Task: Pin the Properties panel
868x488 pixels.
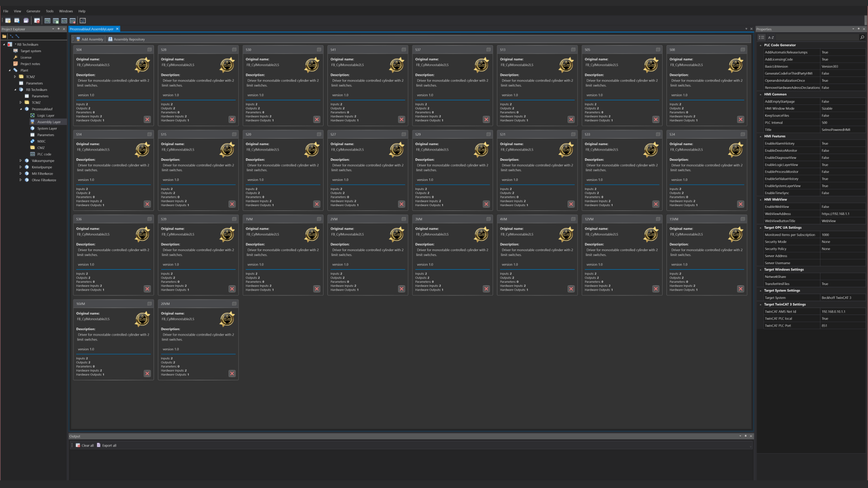Action: tap(859, 29)
